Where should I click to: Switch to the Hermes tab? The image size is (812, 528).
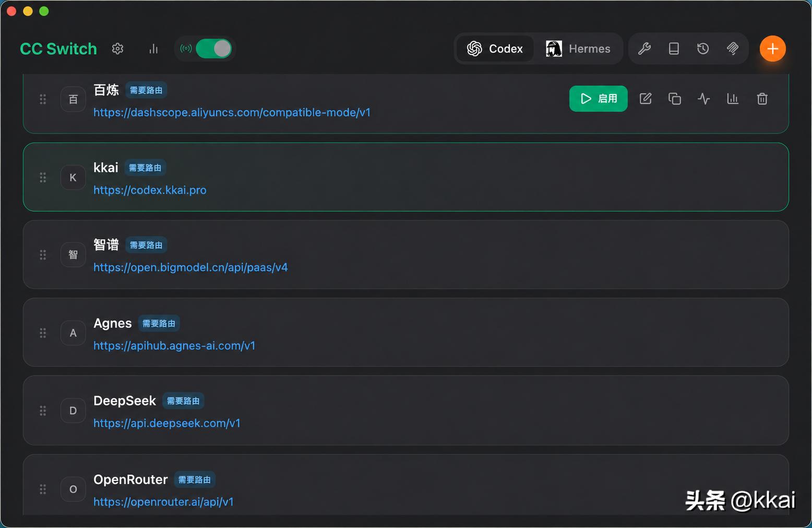coord(578,49)
